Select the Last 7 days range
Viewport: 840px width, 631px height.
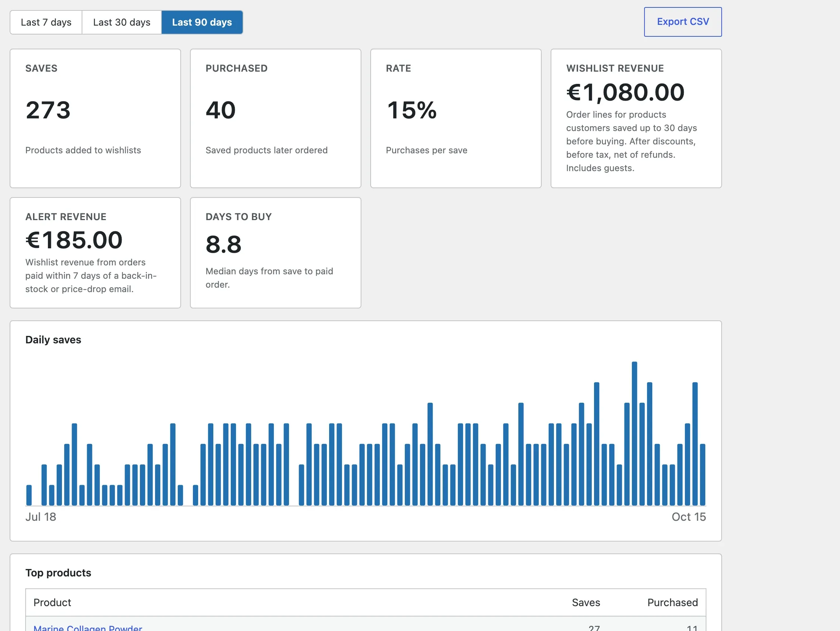46,22
